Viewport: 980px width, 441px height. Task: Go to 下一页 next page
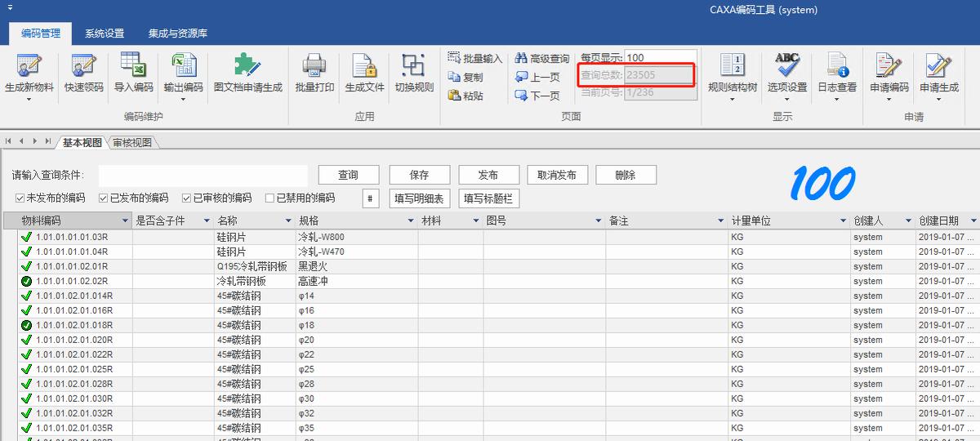pyautogui.click(x=537, y=96)
